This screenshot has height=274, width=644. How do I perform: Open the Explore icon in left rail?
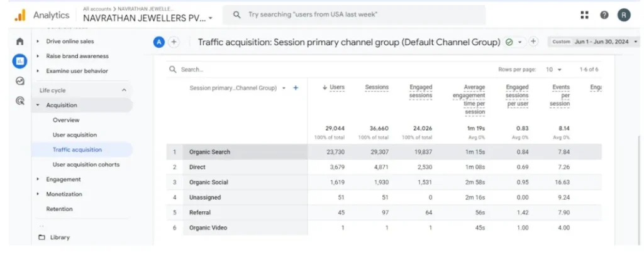(19, 80)
